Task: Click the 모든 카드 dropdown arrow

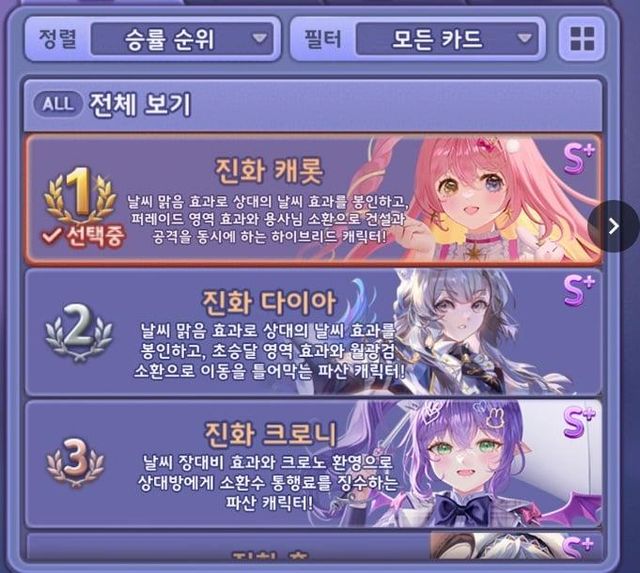Action: coord(524,39)
